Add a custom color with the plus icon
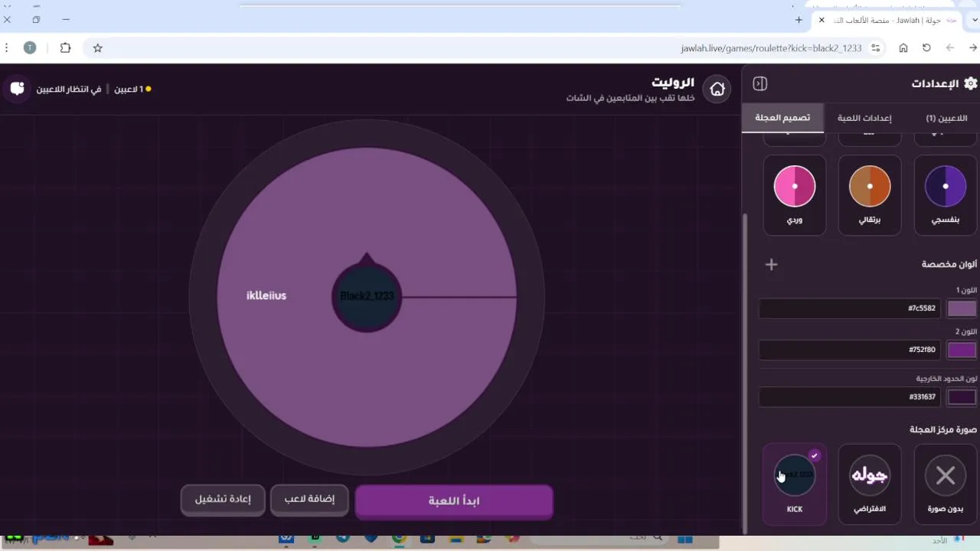Screen dimensions: 980x551 click(x=771, y=264)
